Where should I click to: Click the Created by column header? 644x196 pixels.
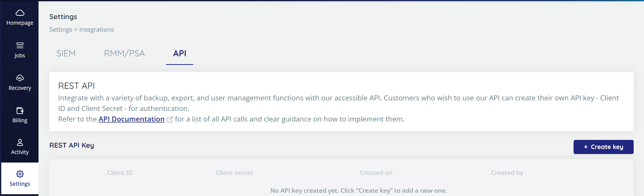pyautogui.click(x=507, y=173)
